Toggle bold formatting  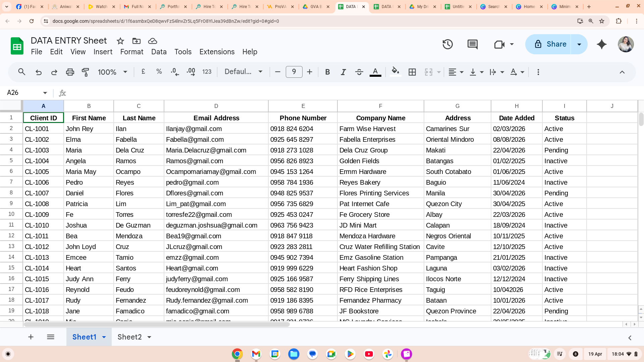[328, 72]
